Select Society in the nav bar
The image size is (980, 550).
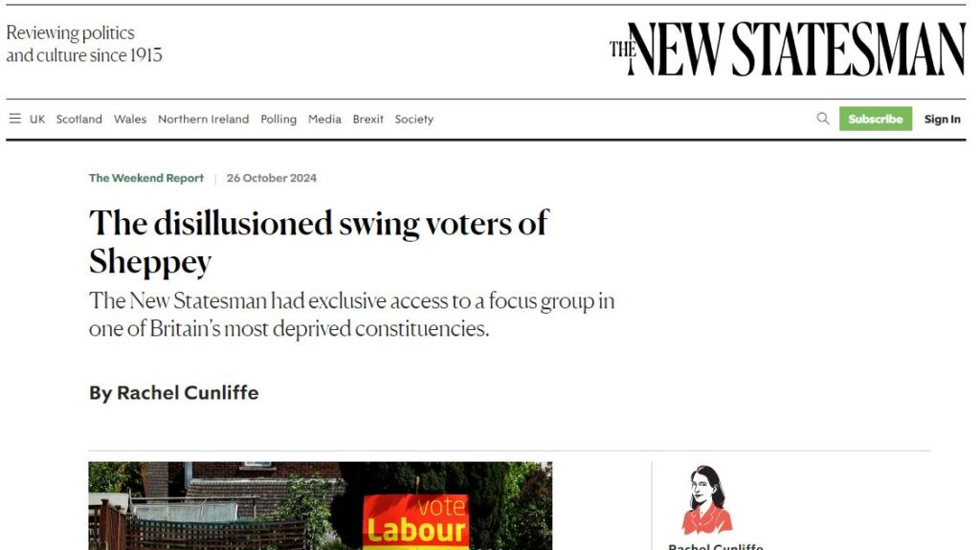click(x=414, y=120)
